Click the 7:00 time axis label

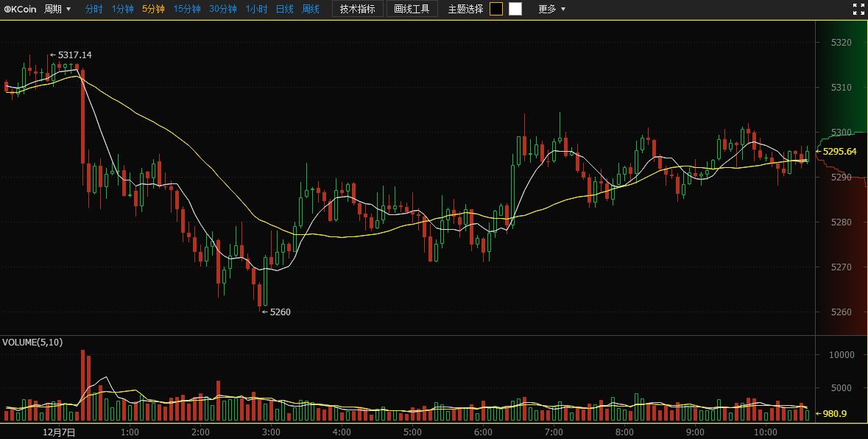pos(554,432)
